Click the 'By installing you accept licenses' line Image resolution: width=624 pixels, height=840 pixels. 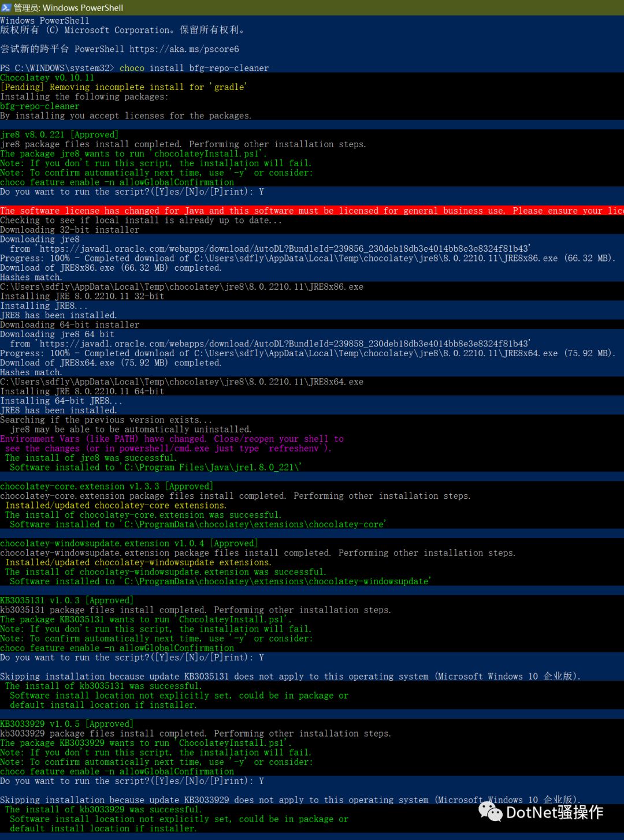pyautogui.click(x=126, y=115)
